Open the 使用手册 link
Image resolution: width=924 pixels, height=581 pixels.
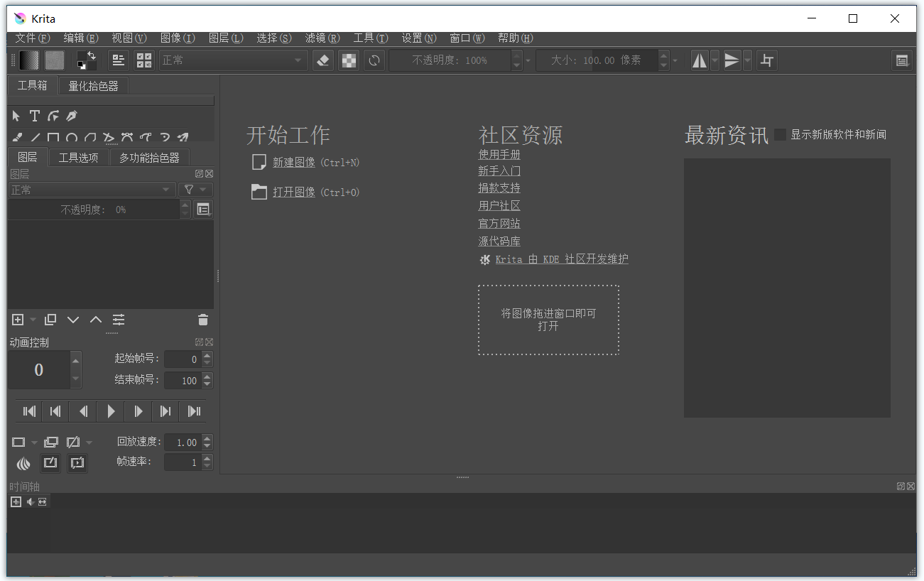coord(499,154)
